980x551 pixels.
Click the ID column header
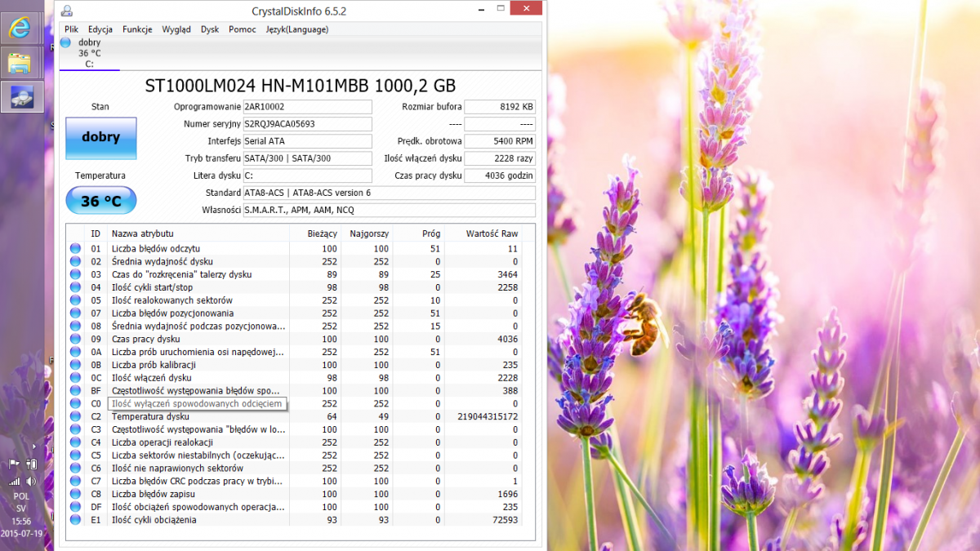pyautogui.click(x=96, y=233)
